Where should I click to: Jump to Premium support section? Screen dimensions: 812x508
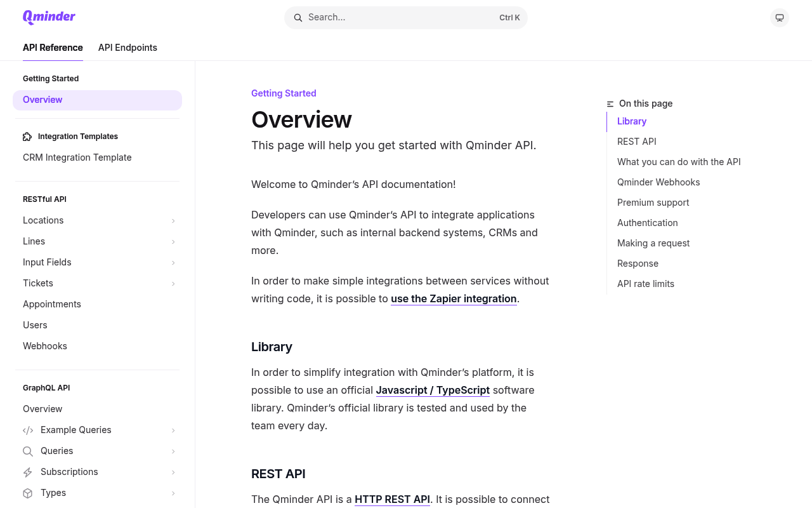click(x=653, y=203)
